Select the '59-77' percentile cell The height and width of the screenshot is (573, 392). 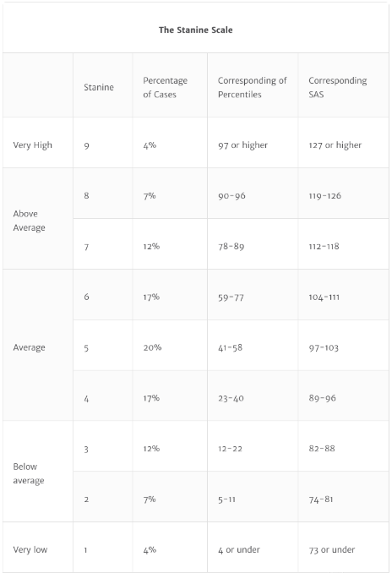(231, 297)
